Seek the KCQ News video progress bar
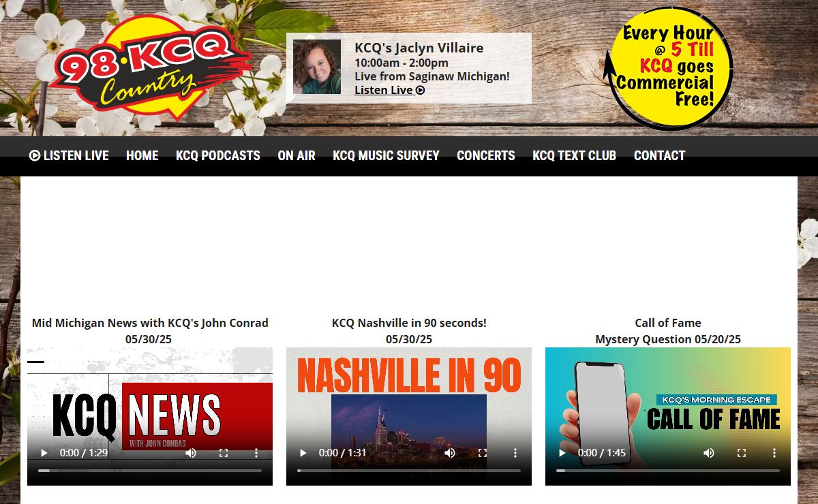The width and height of the screenshot is (818, 504). coord(150,471)
